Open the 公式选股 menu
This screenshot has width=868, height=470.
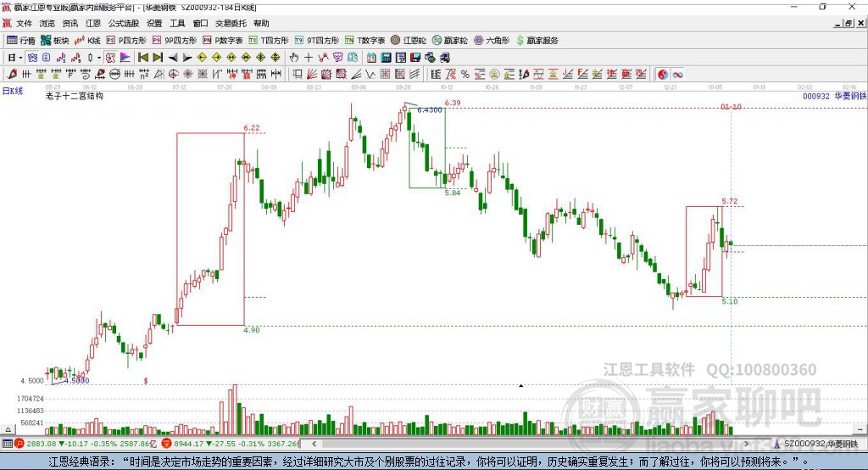point(124,23)
